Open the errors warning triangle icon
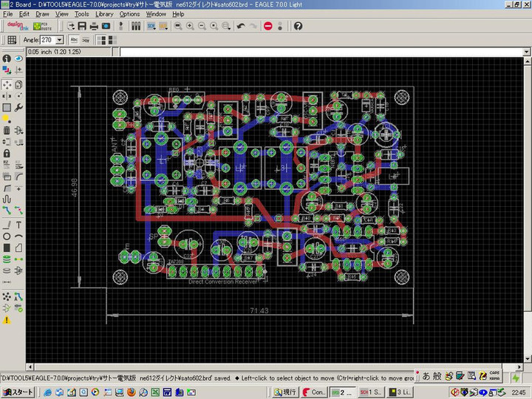 (x=7, y=319)
